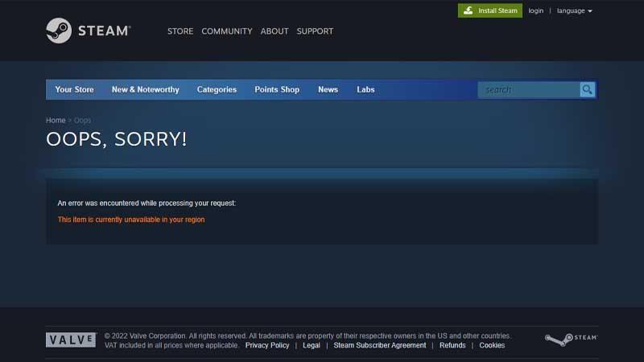
Task: Open the News tab
Action: [328, 89]
